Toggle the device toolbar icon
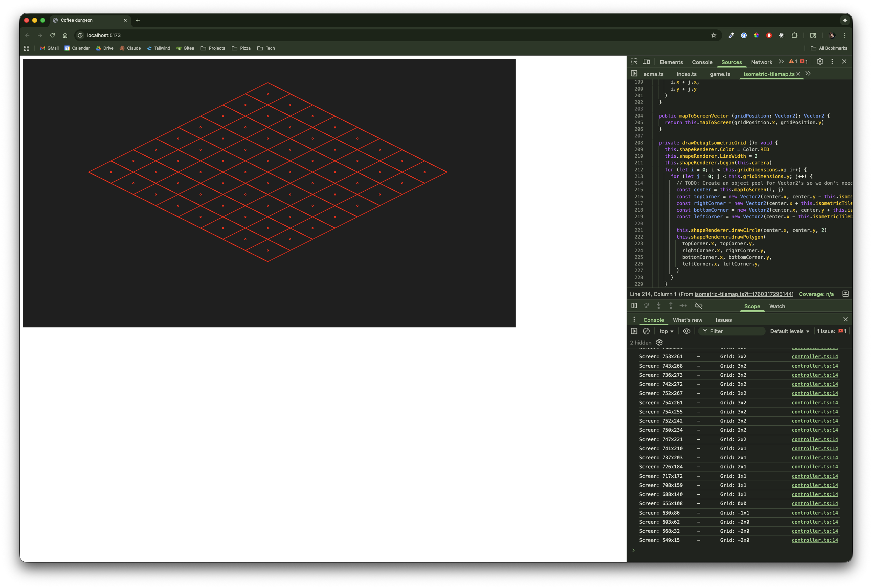The width and height of the screenshot is (872, 588). (x=647, y=62)
